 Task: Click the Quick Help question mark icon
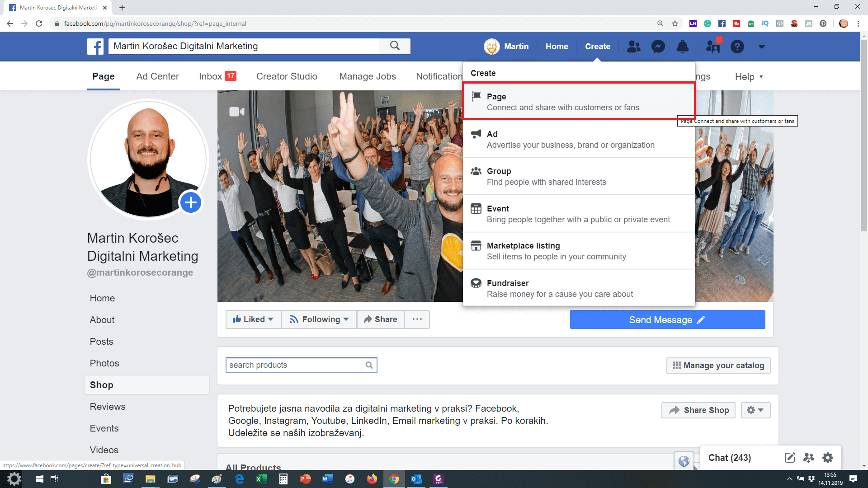click(737, 47)
